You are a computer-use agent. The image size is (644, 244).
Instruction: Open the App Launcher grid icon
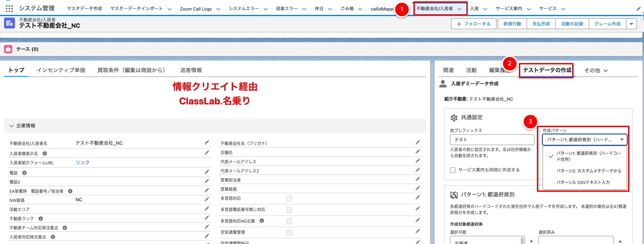tap(9, 8)
